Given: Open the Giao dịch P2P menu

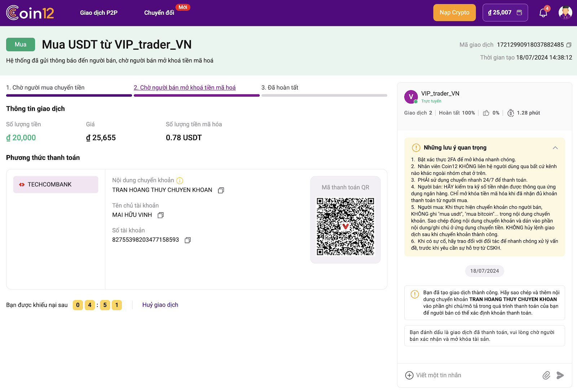Looking at the screenshot, I should click(x=99, y=13).
